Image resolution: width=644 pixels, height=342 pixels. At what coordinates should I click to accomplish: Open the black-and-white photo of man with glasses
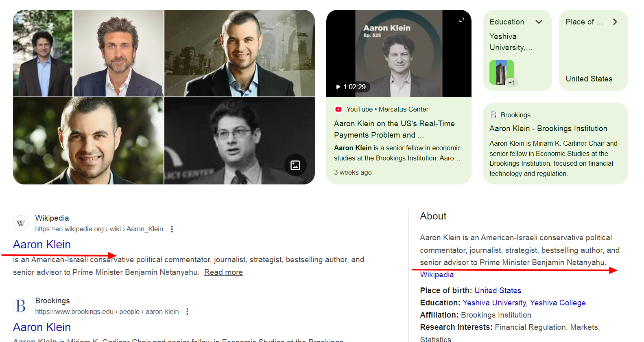240,141
